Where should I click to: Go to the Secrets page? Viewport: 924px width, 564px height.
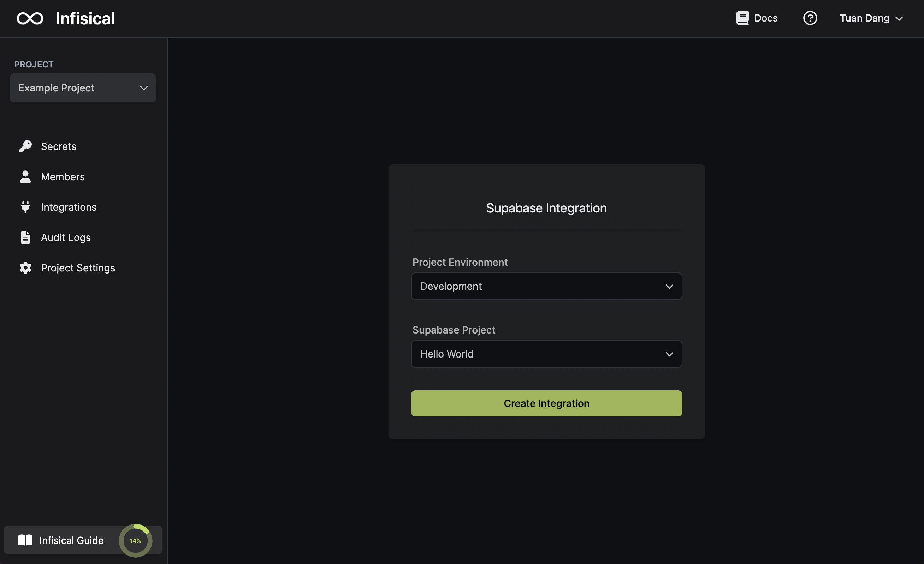[59, 146]
